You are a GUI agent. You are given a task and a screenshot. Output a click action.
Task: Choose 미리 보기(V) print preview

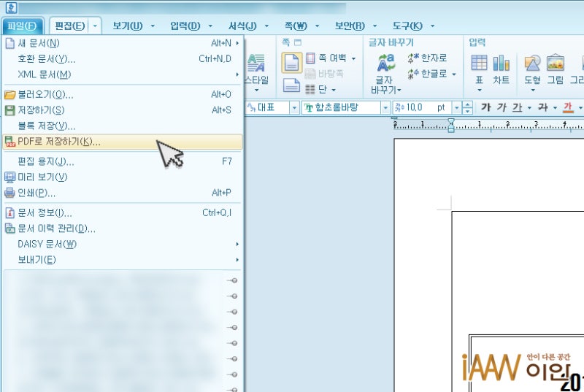(x=123, y=177)
